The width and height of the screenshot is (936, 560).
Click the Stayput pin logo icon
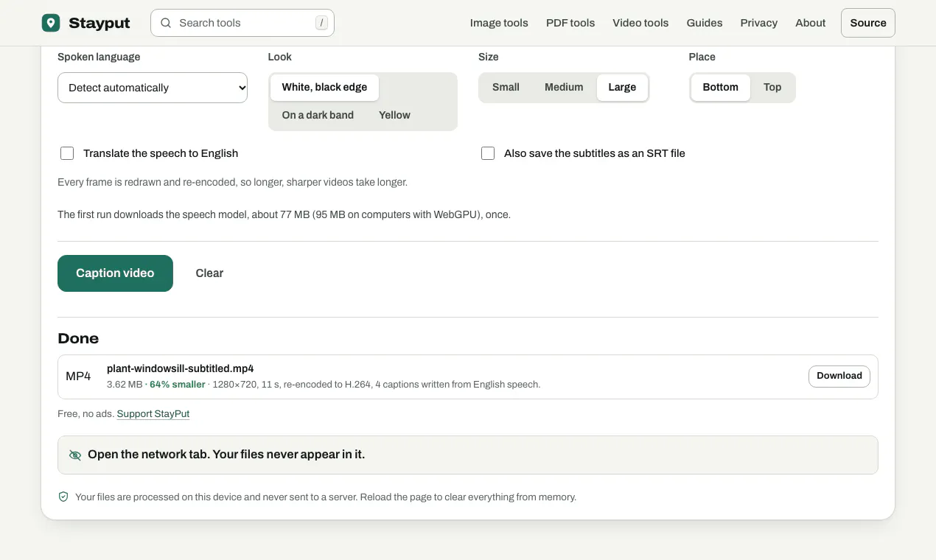51,23
